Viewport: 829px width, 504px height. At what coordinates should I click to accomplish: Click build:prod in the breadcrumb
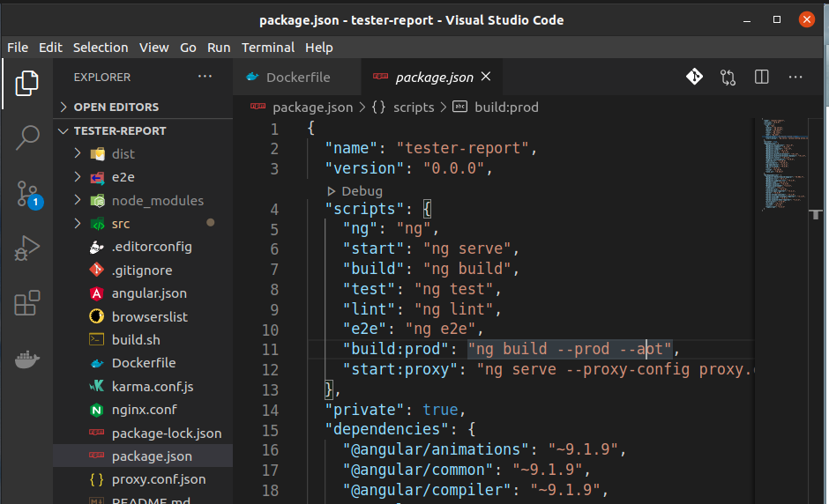[x=506, y=107]
